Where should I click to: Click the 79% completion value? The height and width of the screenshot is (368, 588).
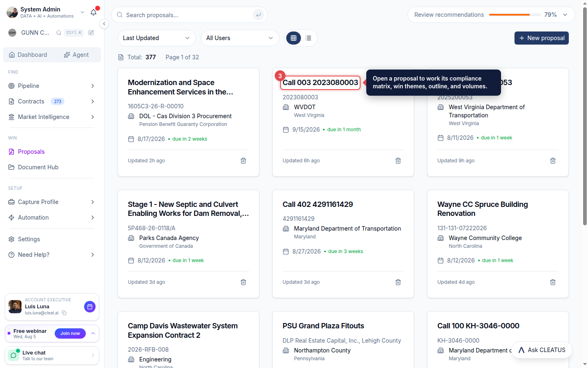pos(550,15)
